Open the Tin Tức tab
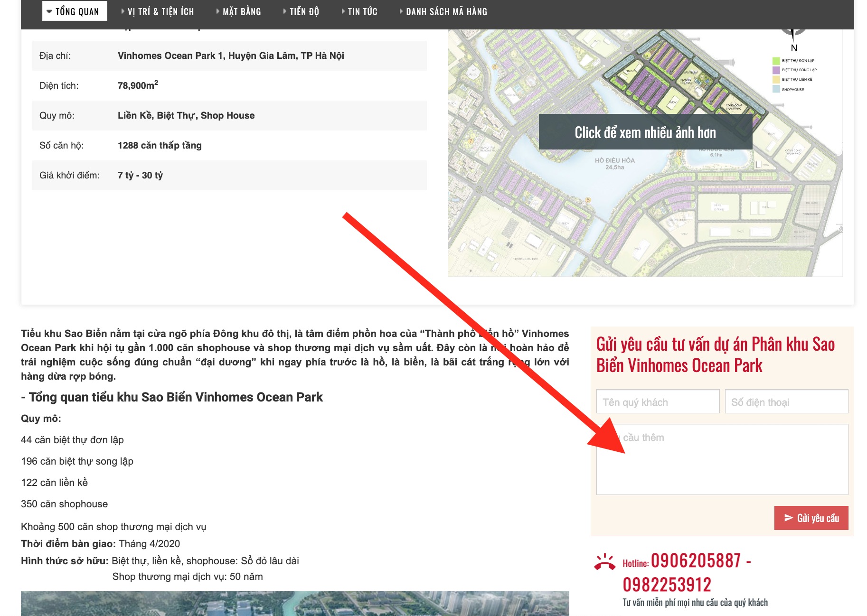 (x=359, y=11)
